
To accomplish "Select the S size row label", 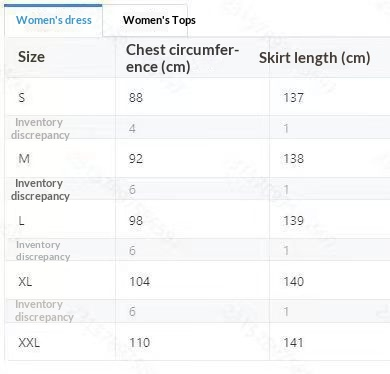I will pos(22,98).
